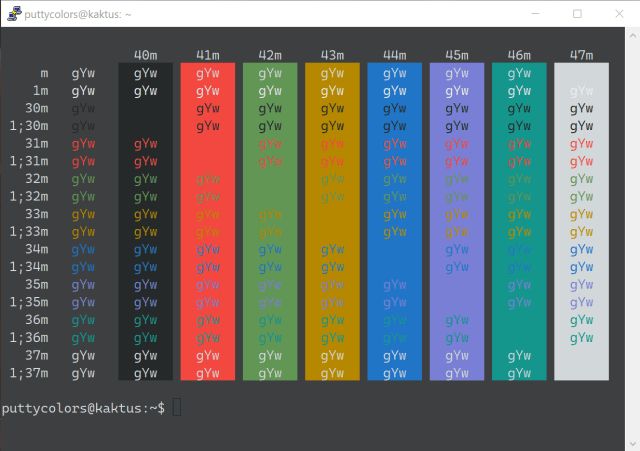Click the terminal cursor block after prompt

pyautogui.click(x=177, y=407)
